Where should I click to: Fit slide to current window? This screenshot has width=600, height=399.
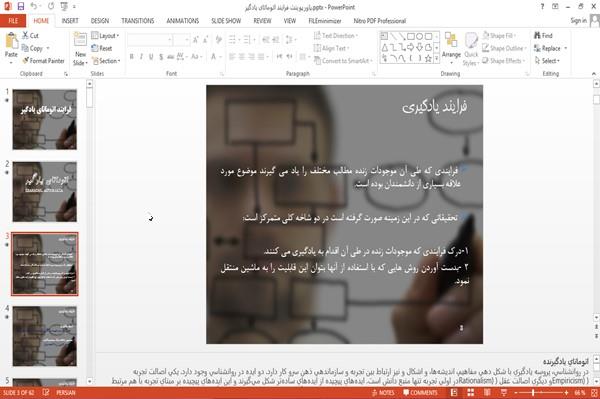[594, 393]
